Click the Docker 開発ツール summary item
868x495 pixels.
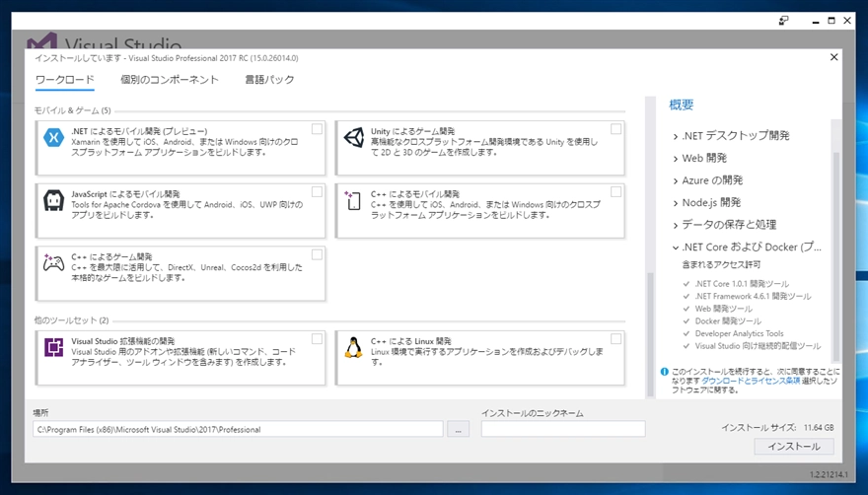(x=728, y=321)
